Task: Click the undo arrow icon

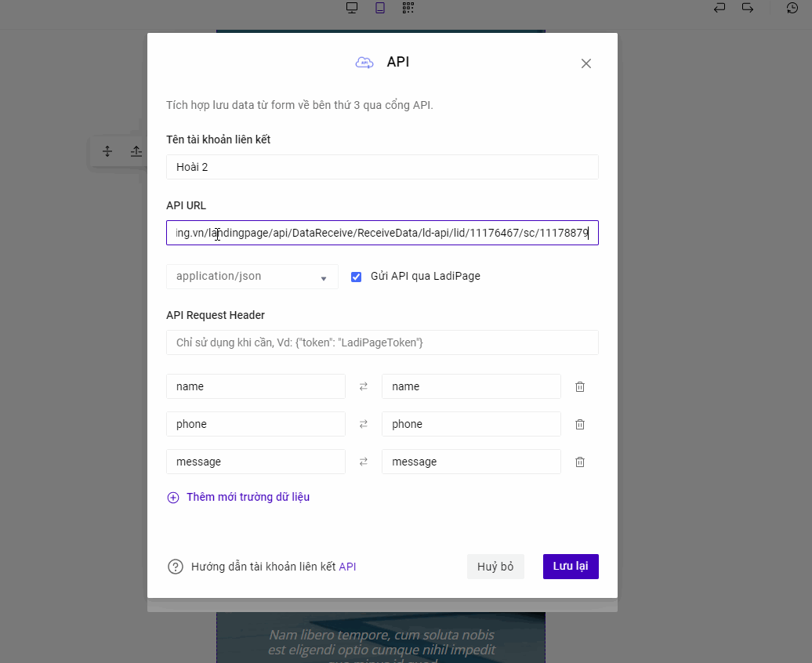Action: pyautogui.click(x=720, y=8)
